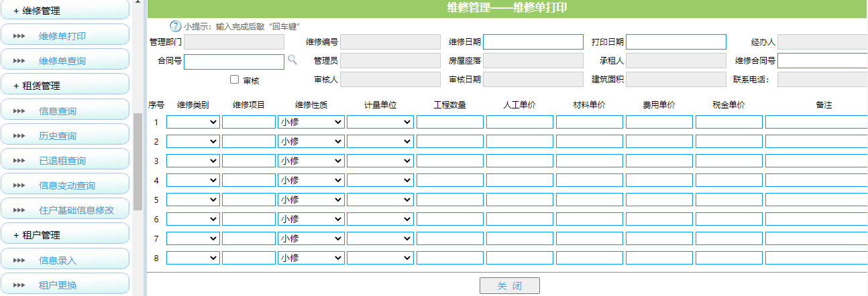Open row 3 维修性质 dropdown
868x296 pixels.
pyautogui.click(x=311, y=161)
